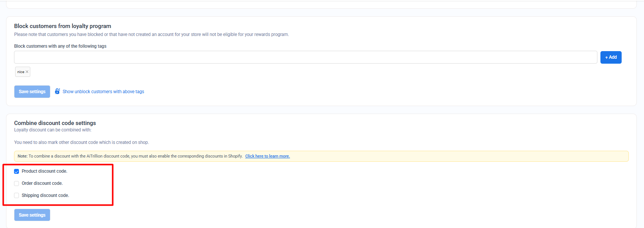The image size is (644, 228).
Task: Click the unlock icon beside Show unblock customers
Action: tap(57, 91)
